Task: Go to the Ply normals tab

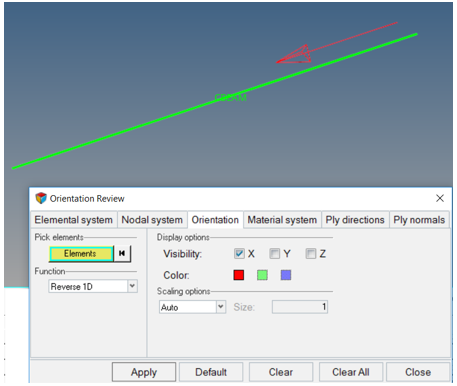Action: (419, 220)
